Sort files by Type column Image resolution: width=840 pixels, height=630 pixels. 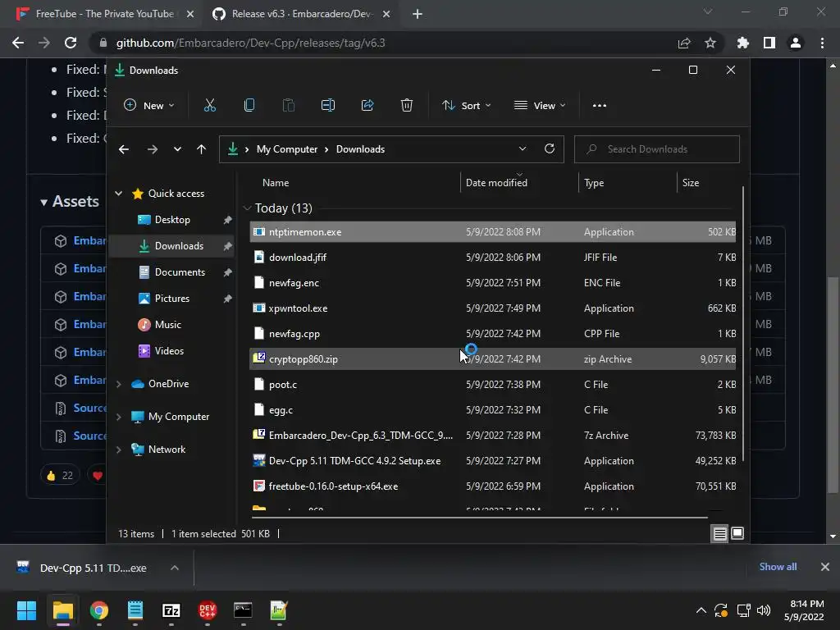pyautogui.click(x=628, y=183)
